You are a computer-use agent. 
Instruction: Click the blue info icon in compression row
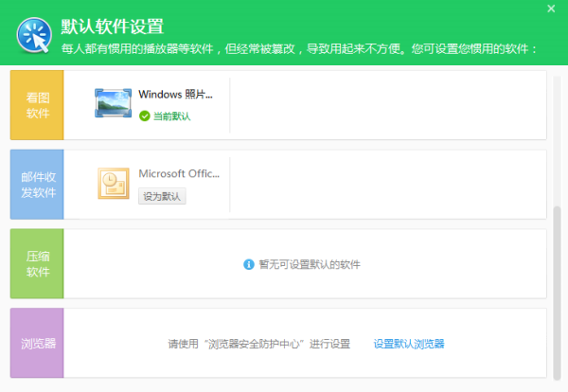point(249,264)
